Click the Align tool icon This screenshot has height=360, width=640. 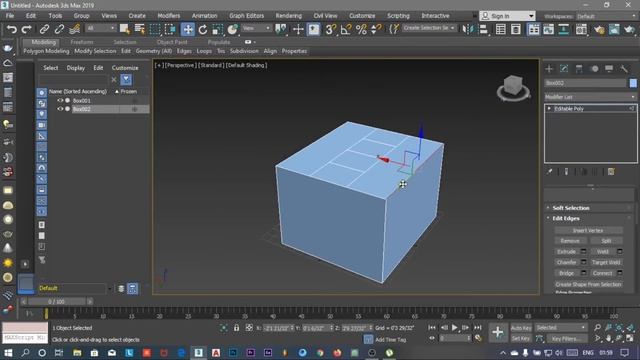(x=483, y=29)
